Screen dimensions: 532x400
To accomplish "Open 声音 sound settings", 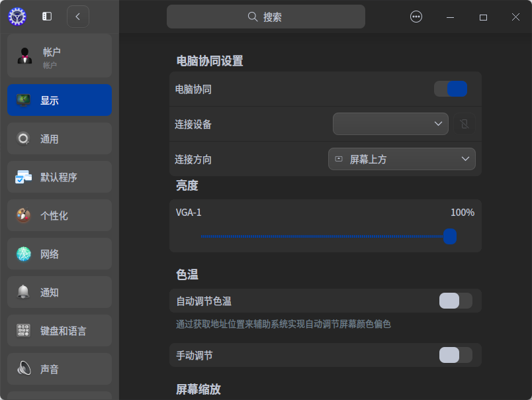I will point(60,369).
